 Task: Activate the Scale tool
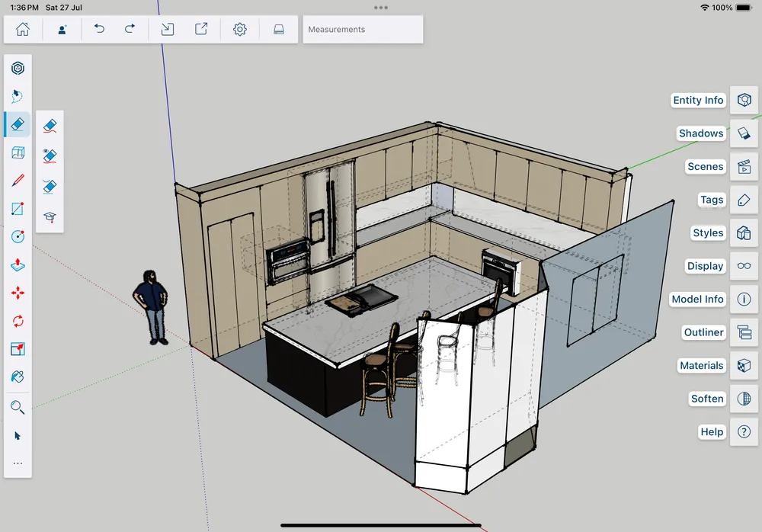coord(18,349)
